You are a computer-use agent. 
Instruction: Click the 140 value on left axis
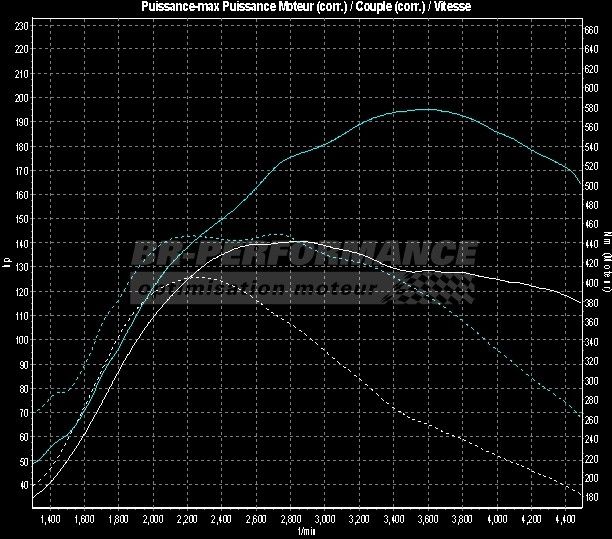22,243
